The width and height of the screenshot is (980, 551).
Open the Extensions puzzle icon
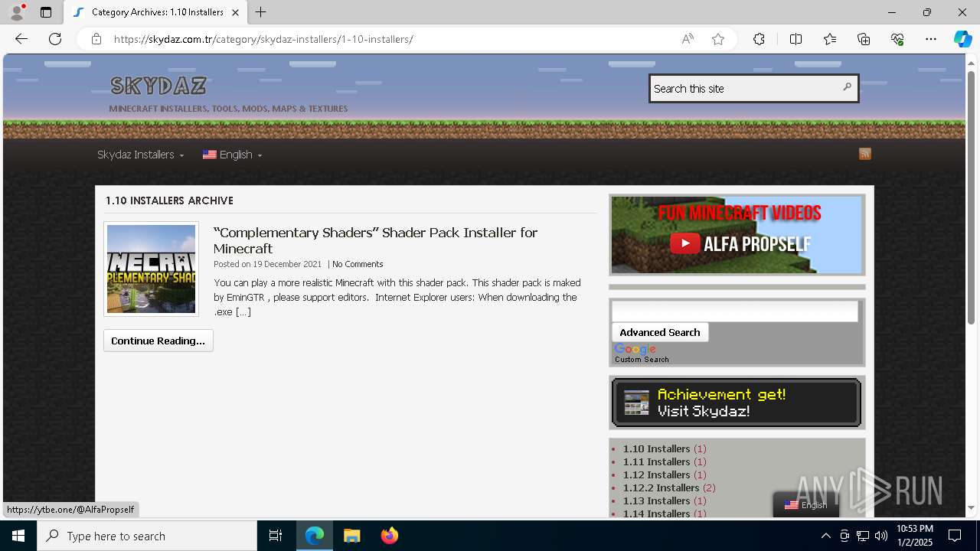point(759,39)
